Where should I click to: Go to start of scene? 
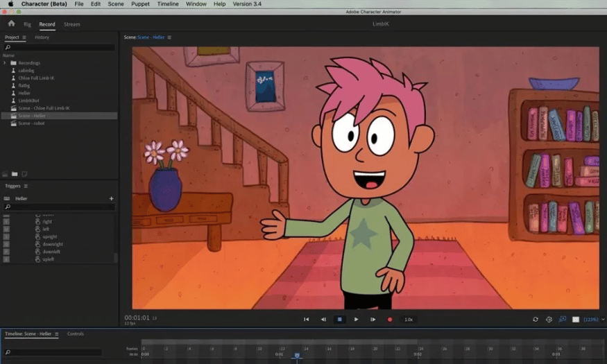tap(306, 320)
